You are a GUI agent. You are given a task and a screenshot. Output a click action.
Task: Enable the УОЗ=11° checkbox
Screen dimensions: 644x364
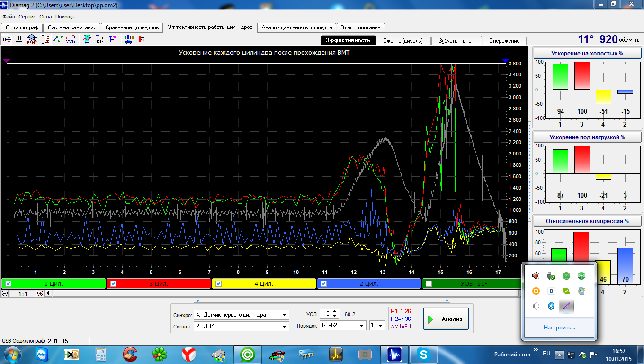(429, 283)
